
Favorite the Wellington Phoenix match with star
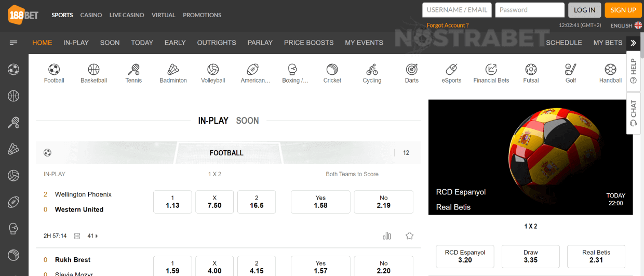pyautogui.click(x=409, y=235)
